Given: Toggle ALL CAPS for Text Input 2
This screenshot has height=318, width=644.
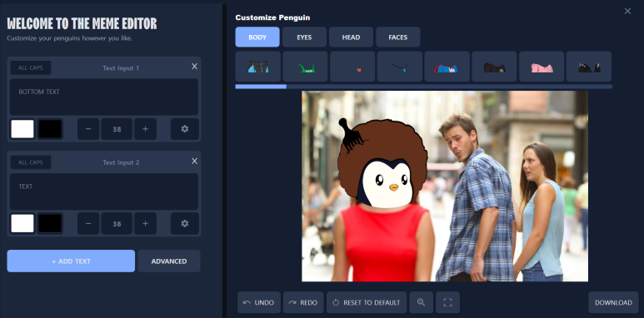Looking at the screenshot, I should pyautogui.click(x=31, y=162).
